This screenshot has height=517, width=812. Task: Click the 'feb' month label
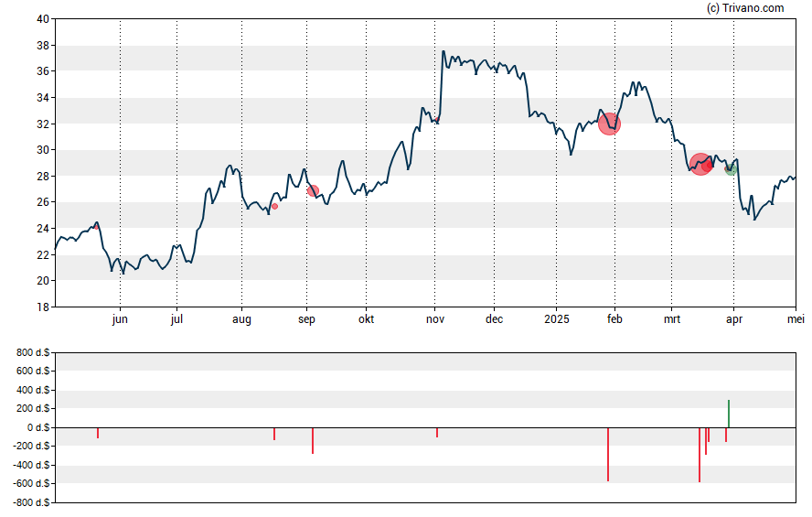(x=614, y=319)
